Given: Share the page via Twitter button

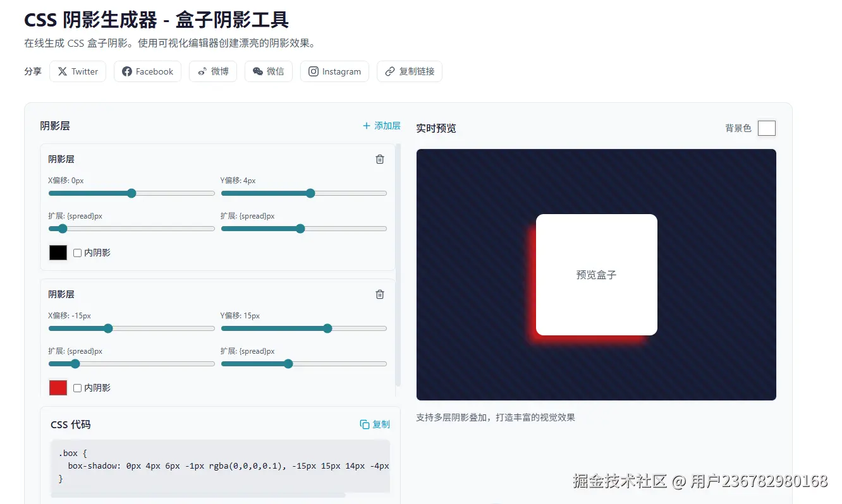Looking at the screenshot, I should click(78, 71).
